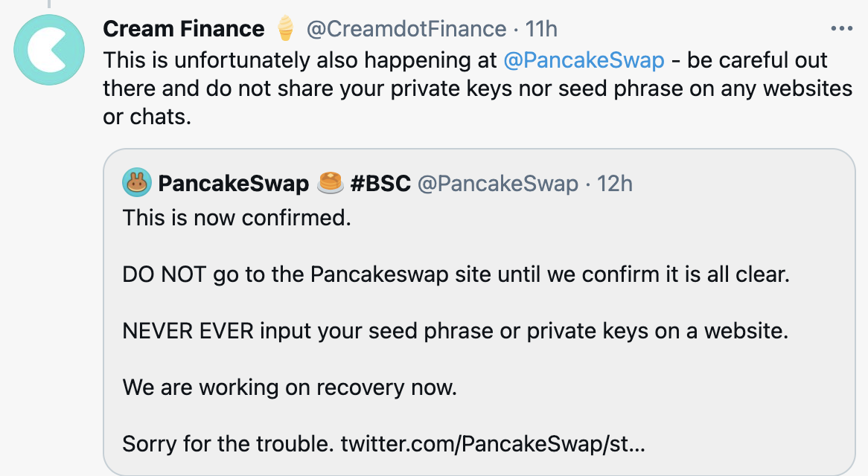Image resolution: width=868 pixels, height=476 pixels.
Task: Click "We are working on recovery now." text
Action: point(290,387)
